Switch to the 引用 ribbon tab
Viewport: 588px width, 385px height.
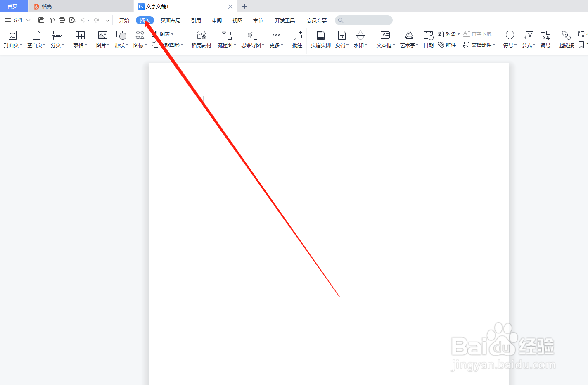[196, 20]
